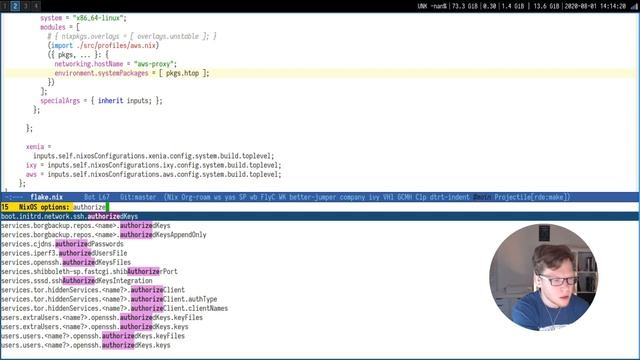Click the ixy toplevel configuration line
The image size is (640, 360).
tap(153, 165)
